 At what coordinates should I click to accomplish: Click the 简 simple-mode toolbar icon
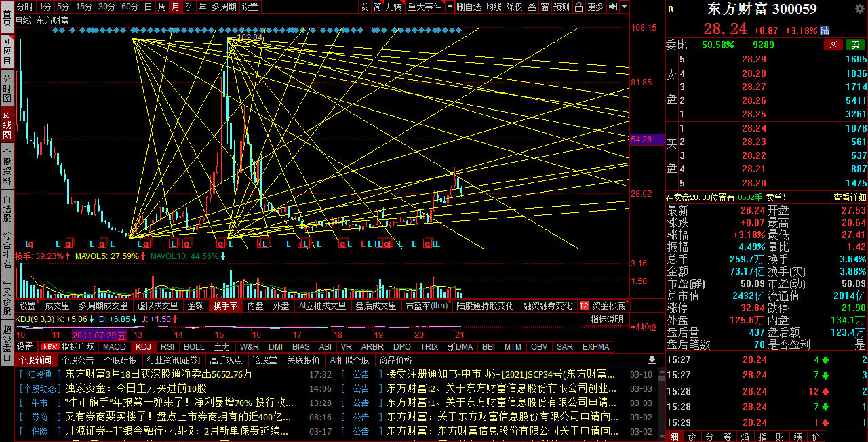[x=377, y=7]
